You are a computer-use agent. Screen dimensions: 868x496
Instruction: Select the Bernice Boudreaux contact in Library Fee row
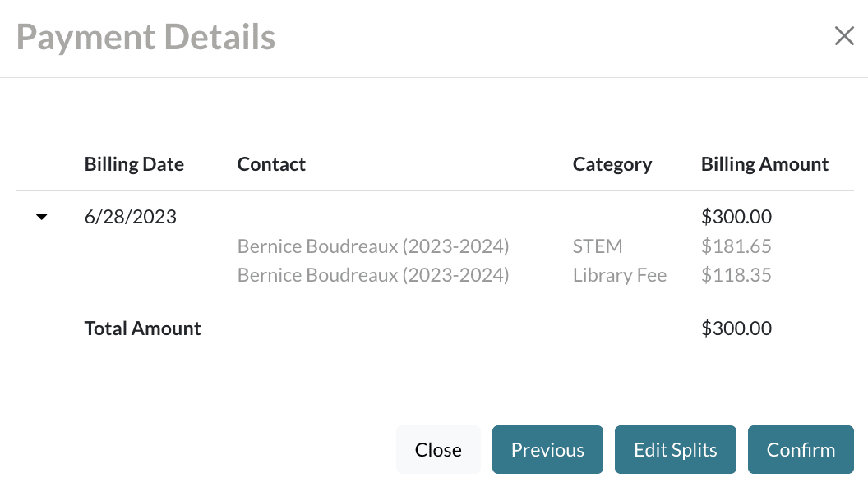point(373,275)
